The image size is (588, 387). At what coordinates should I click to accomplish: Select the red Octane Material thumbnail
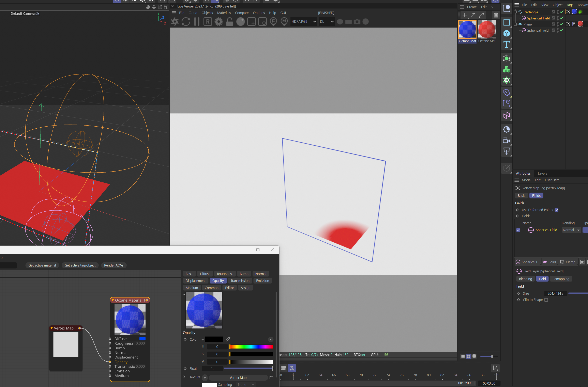click(486, 29)
